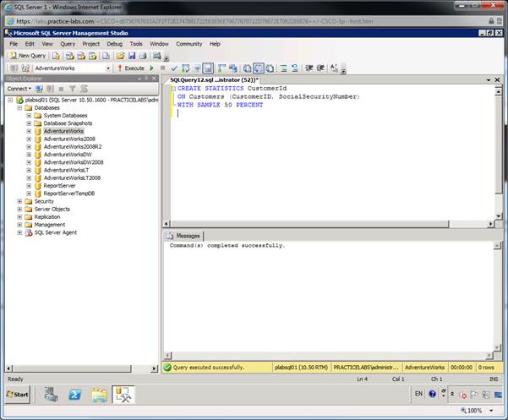Select the SQLQuery12.sql document tab
This screenshot has height=420, width=508.
point(214,79)
